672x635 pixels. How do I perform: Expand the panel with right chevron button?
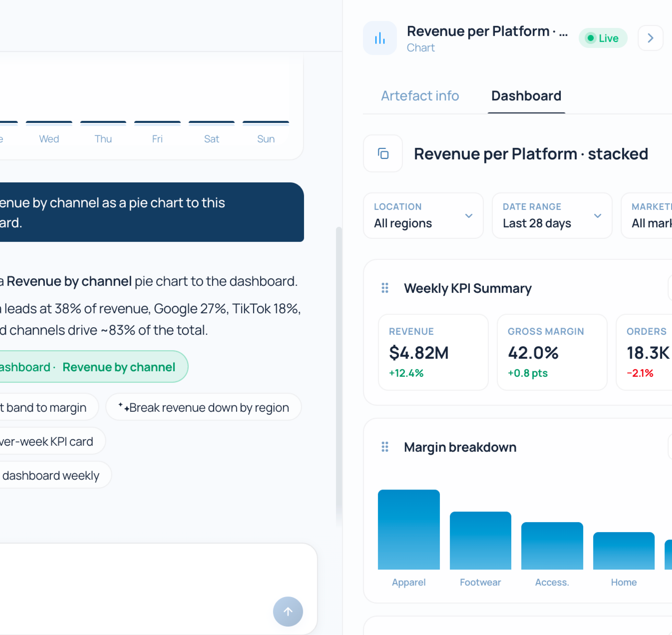click(650, 38)
